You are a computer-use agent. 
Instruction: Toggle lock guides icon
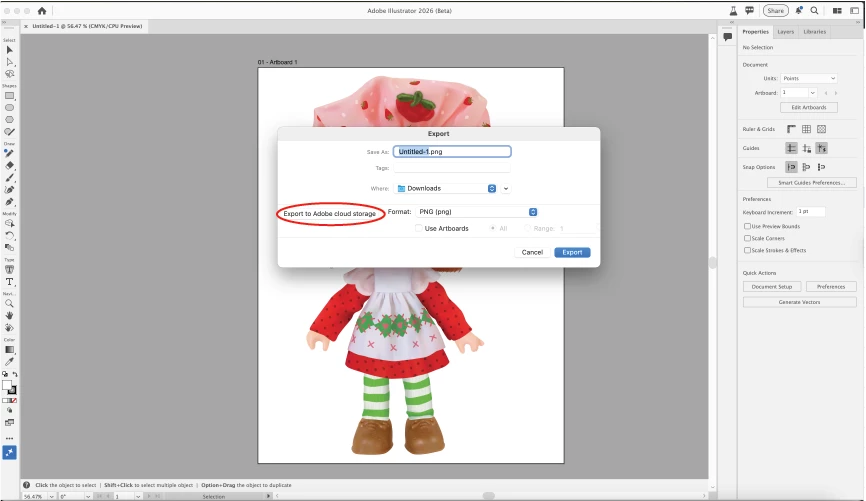pos(806,148)
